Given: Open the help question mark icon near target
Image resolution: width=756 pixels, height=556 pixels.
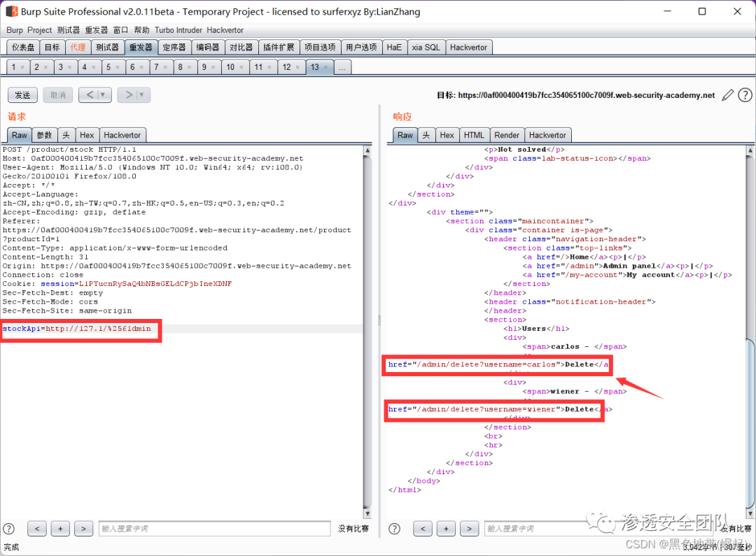Looking at the screenshot, I should (745, 95).
